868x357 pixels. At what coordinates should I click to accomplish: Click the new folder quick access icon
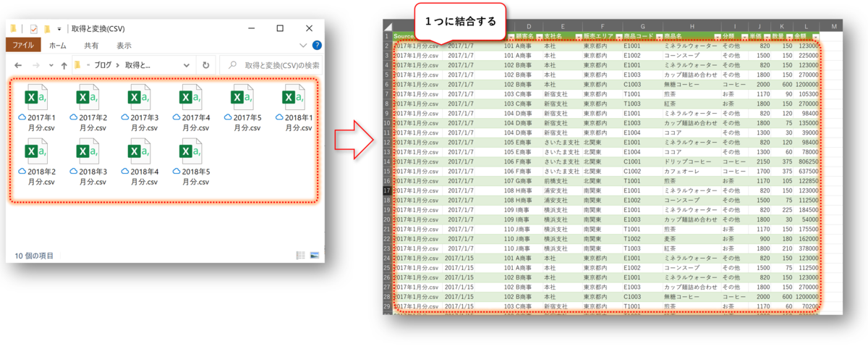pyautogui.click(x=47, y=29)
